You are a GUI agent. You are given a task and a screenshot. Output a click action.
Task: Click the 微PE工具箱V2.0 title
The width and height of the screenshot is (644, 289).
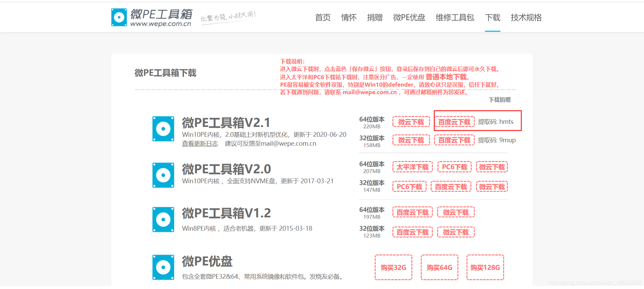tap(226, 169)
